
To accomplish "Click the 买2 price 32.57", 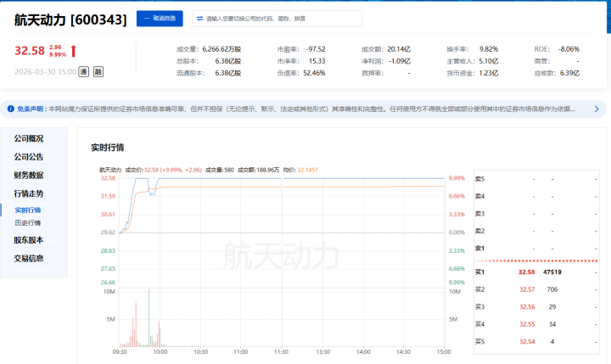I will [x=527, y=289].
